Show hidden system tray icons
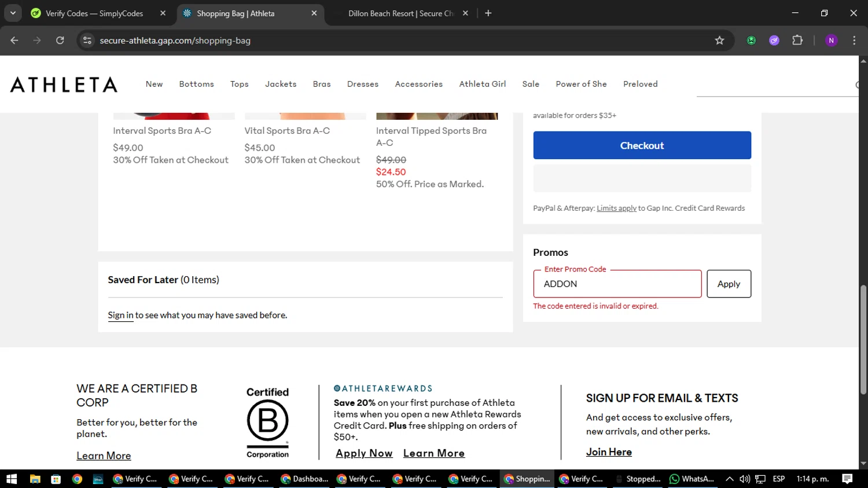Image resolution: width=868 pixels, height=488 pixels. [730, 479]
